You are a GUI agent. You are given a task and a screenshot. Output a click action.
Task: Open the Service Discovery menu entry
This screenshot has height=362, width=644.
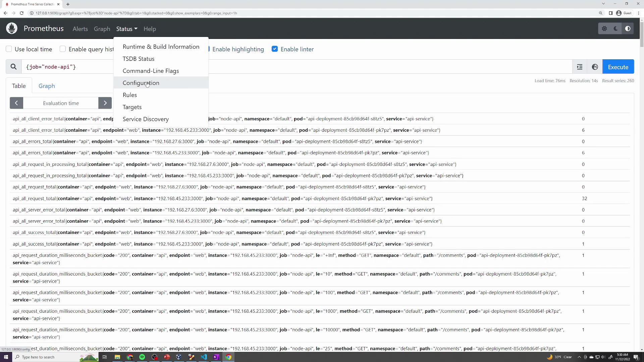(161, 119)
